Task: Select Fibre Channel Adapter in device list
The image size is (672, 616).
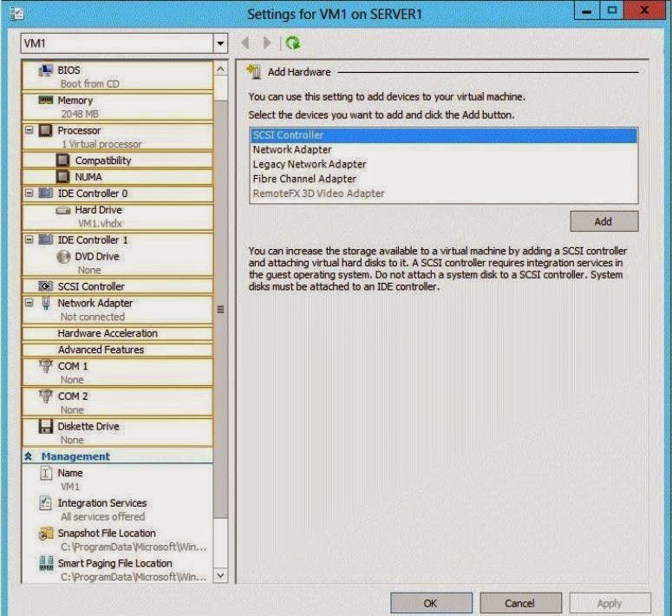Action: click(444, 179)
